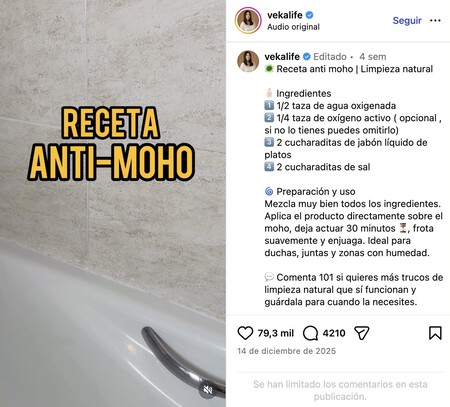Open the vekalife username in the header
Viewport: 450px width, 407px height.
tap(285, 15)
